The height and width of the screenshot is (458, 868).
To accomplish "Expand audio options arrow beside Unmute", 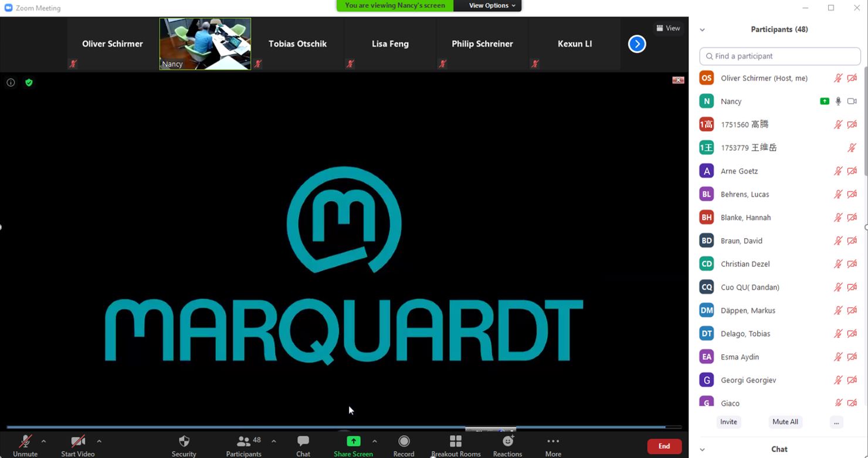I will (43, 441).
